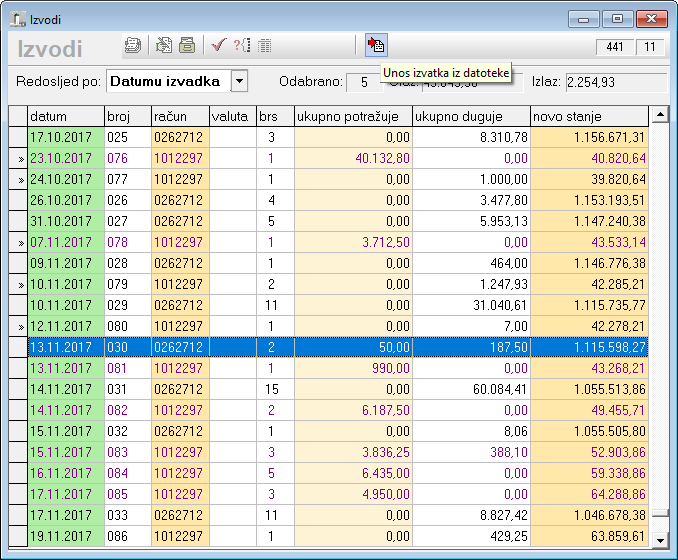Click the document edit toolbar icon
Screen dimensions: 678x560
click(164, 45)
